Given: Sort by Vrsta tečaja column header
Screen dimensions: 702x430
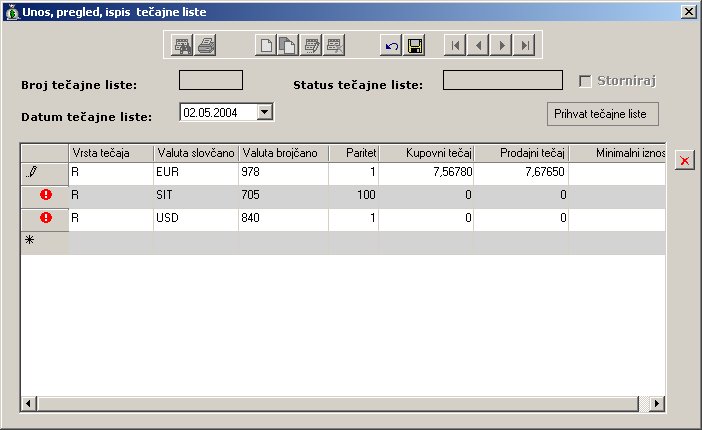Looking at the screenshot, I should (111, 153).
